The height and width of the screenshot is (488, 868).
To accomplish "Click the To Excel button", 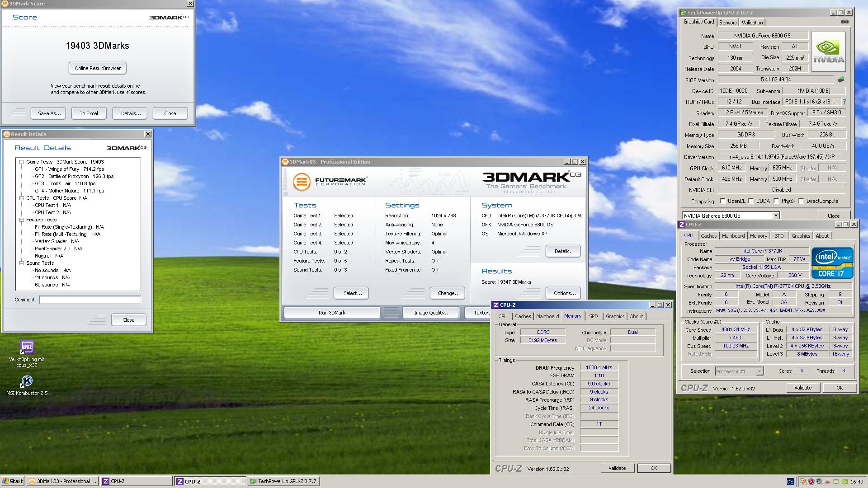I will click(89, 113).
